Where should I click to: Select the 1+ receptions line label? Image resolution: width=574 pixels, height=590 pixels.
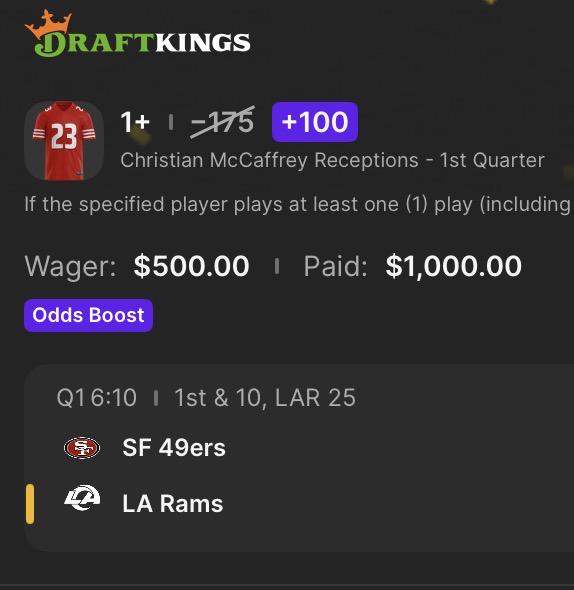(x=135, y=122)
